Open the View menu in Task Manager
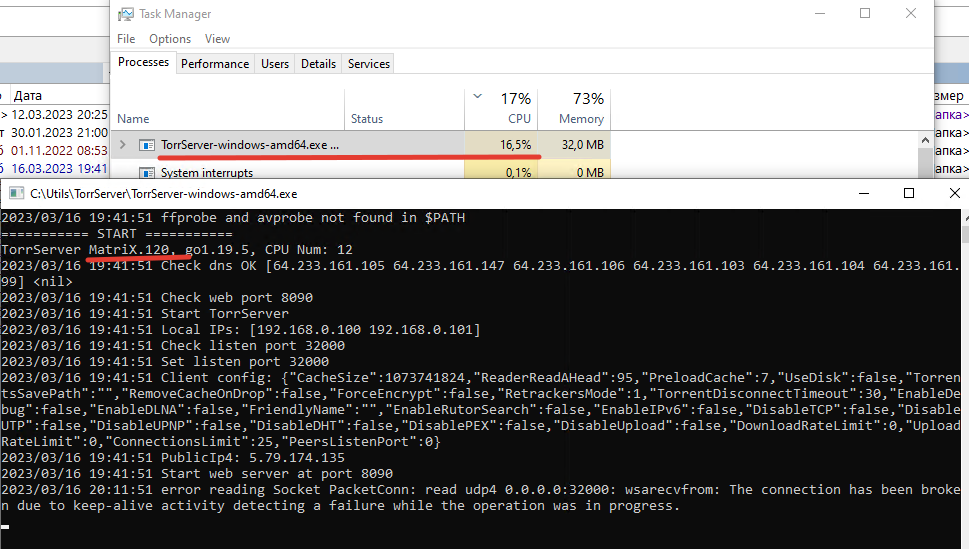The image size is (969, 549). (218, 39)
